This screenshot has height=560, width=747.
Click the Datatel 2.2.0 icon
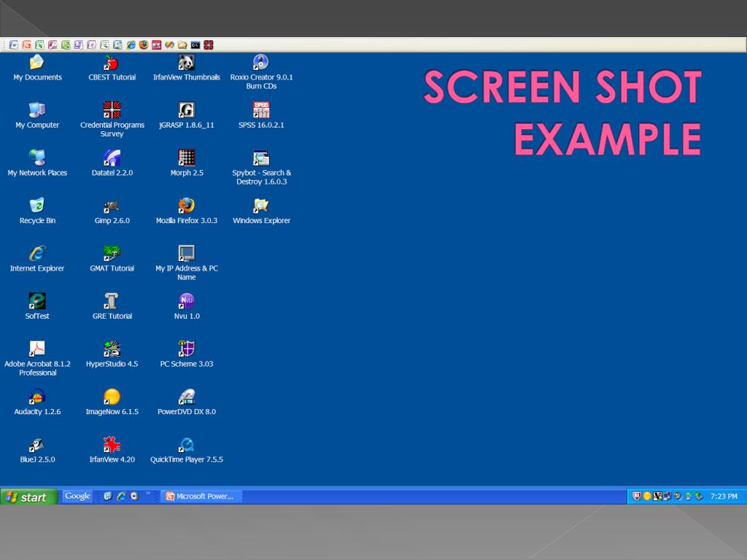(x=112, y=163)
